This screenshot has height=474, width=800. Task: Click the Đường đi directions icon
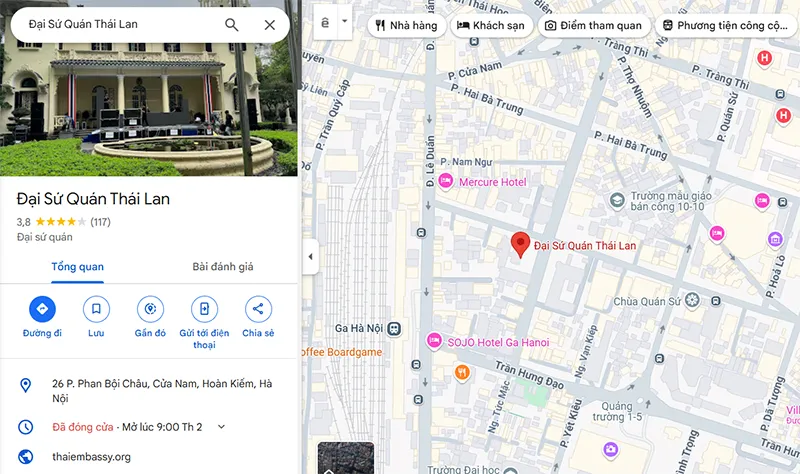(42, 309)
